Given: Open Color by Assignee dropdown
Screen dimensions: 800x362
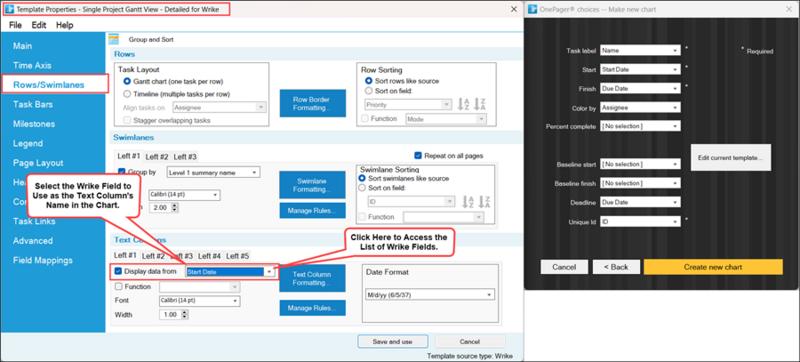Looking at the screenshot, I should pyautogui.click(x=640, y=108).
